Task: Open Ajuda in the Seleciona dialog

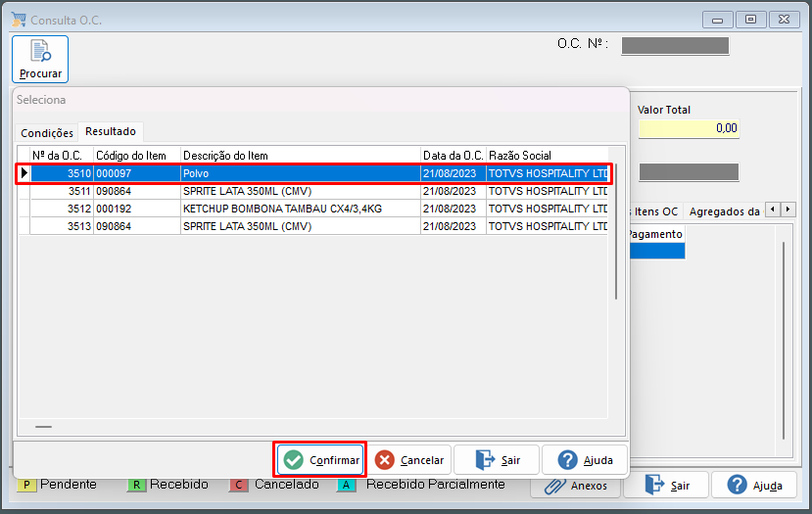Action: (x=585, y=459)
